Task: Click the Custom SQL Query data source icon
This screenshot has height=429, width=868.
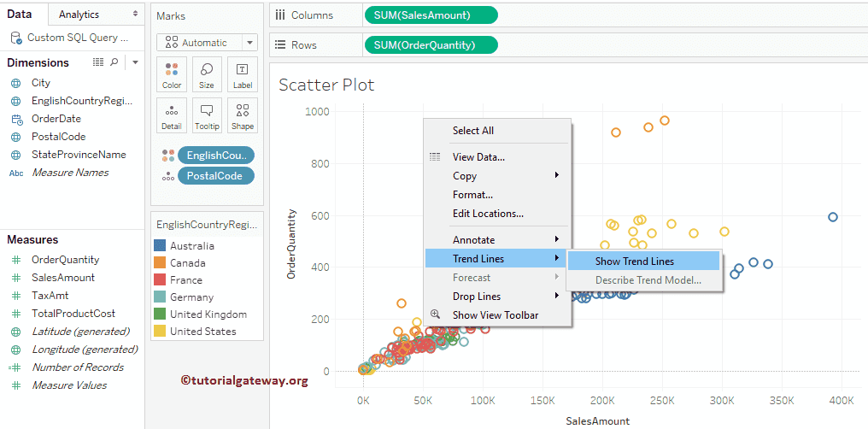Action: pos(16,38)
